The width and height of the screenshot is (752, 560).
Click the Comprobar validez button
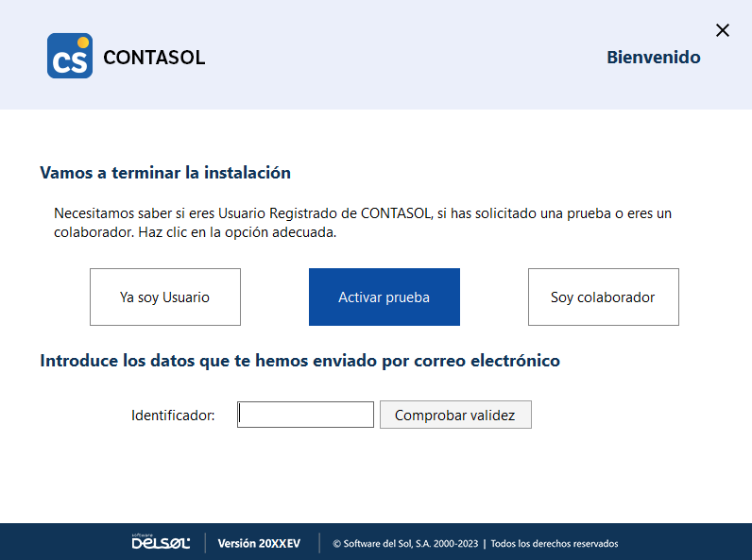click(455, 415)
